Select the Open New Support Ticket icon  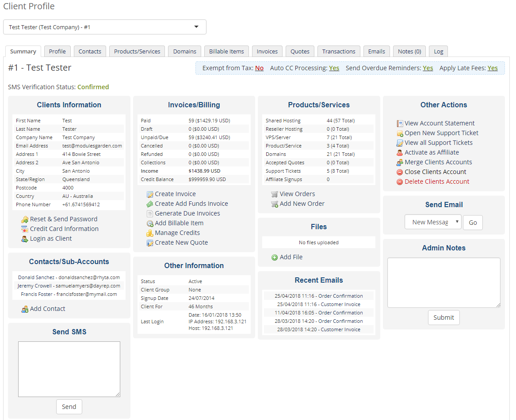tap(399, 133)
